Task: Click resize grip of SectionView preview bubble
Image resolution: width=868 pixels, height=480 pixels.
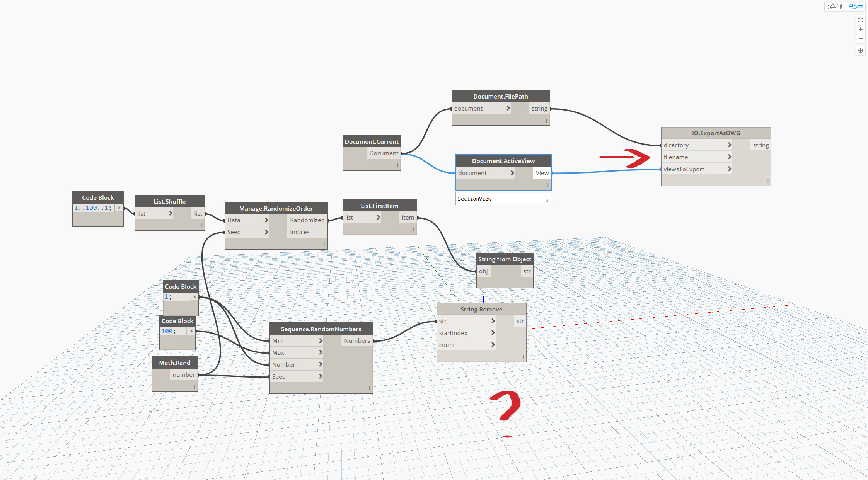Action: (x=547, y=201)
